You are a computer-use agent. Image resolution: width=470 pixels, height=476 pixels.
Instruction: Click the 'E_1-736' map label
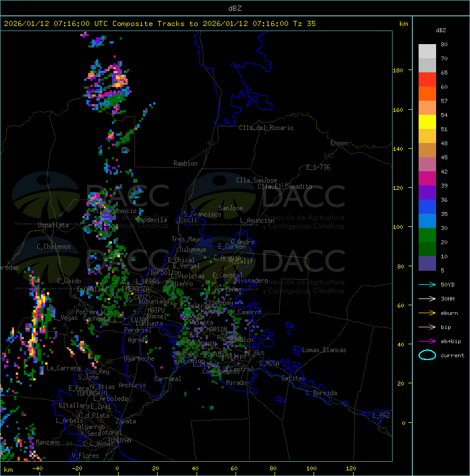tap(318, 167)
